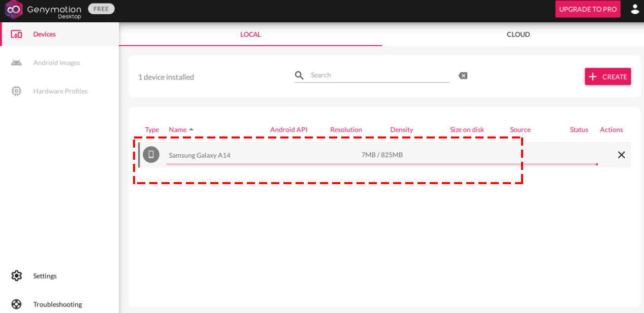Screen dimensions: 644x313
Task: Click the Hardware Profiles chip icon
Action: (16, 91)
